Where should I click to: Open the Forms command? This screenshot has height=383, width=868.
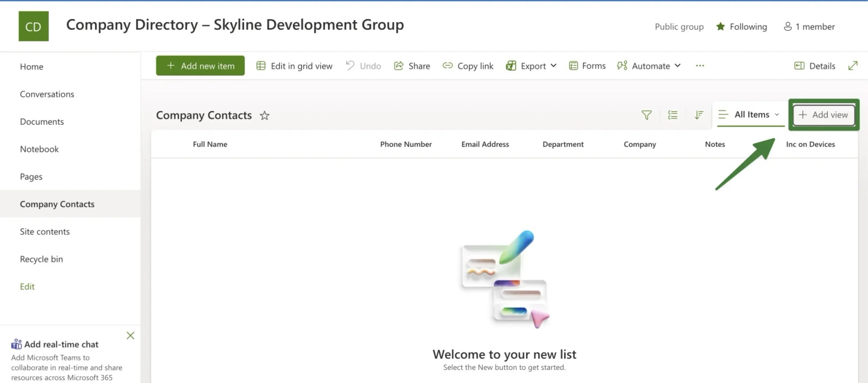(x=587, y=66)
